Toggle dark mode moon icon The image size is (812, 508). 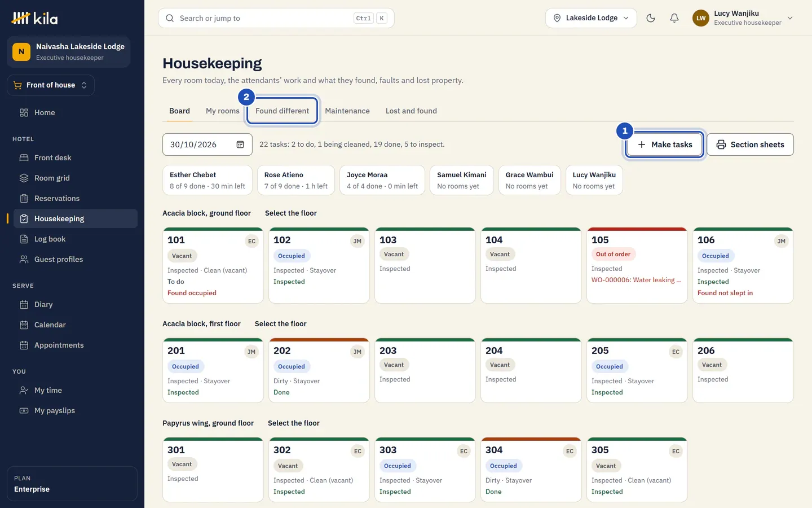(x=651, y=18)
